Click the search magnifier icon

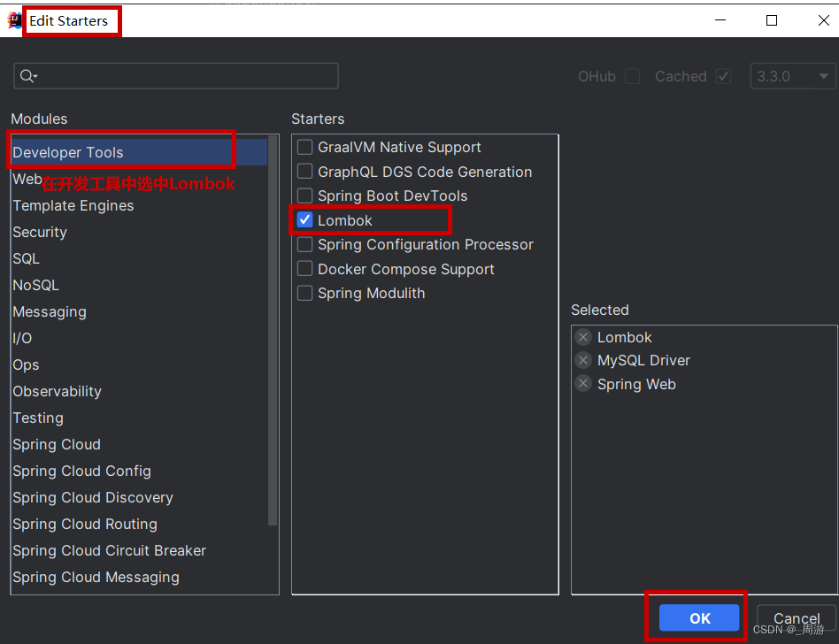pyautogui.click(x=27, y=76)
